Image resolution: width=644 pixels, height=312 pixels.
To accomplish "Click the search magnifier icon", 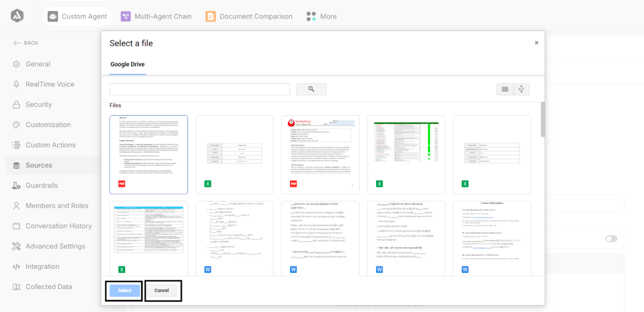I will [x=311, y=89].
